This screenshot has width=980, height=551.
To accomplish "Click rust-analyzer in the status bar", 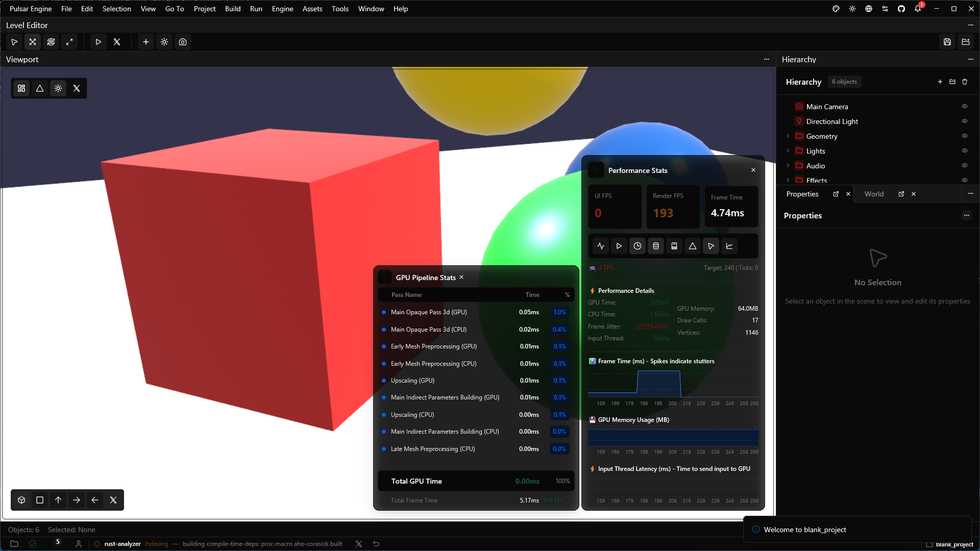I will [122, 544].
